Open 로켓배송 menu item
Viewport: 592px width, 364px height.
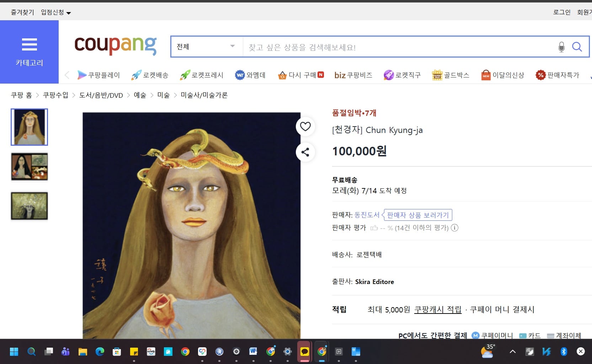[150, 75]
